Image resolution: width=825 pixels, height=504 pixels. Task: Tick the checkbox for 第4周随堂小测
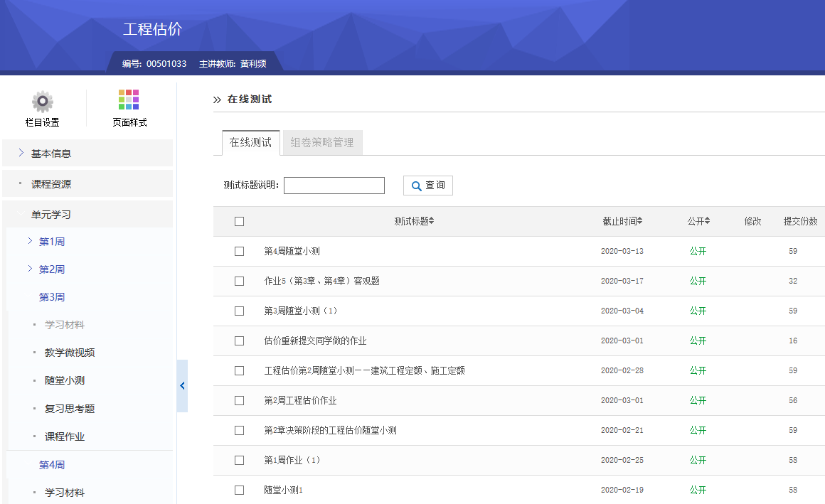[239, 251]
